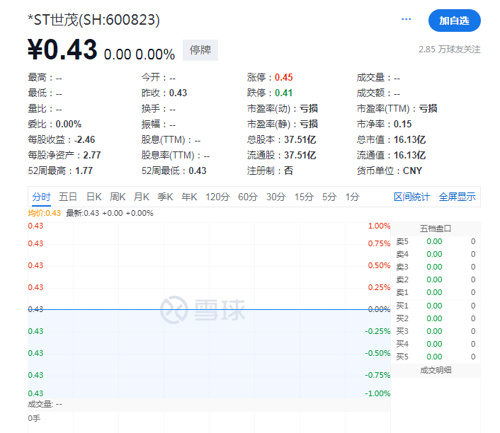
Task: Click the 卖5 order book row
Action: point(436,242)
